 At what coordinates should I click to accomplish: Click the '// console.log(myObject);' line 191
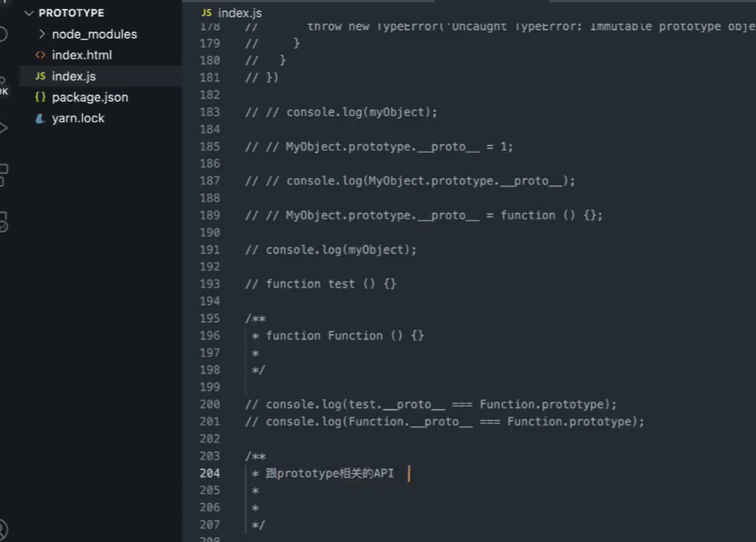point(331,250)
